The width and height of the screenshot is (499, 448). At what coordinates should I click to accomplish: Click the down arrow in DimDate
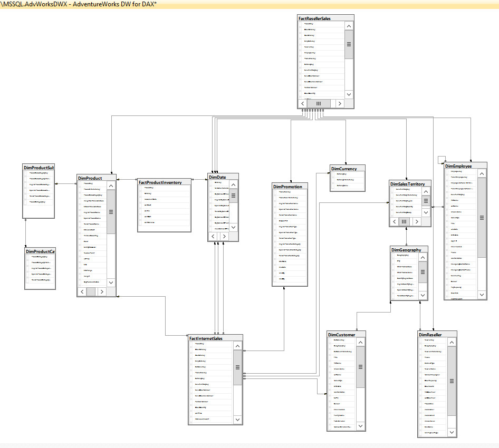coord(234,227)
